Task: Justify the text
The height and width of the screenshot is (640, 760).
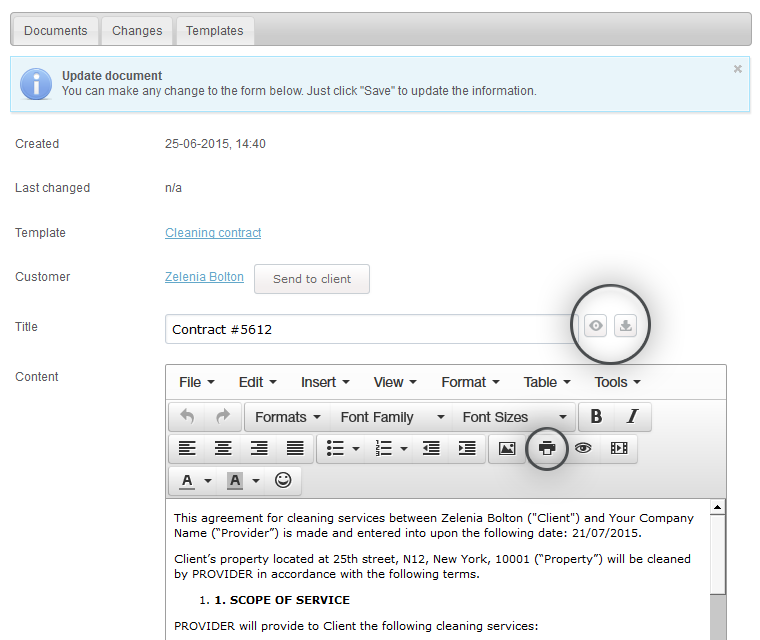Action: click(295, 448)
